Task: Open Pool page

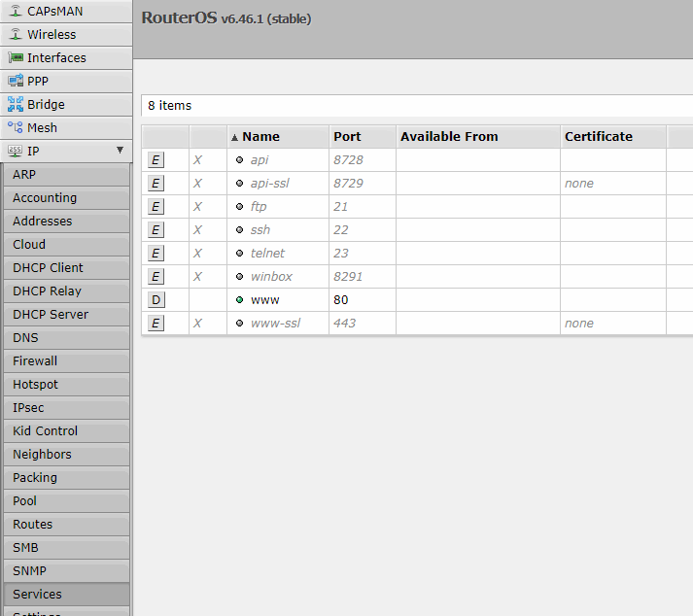Action: (x=66, y=501)
